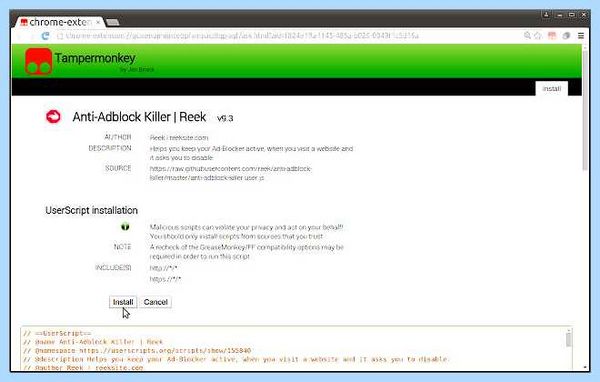Click the 'http://*/*' include entry
Viewport: 600px width, 382px height.
(163, 268)
